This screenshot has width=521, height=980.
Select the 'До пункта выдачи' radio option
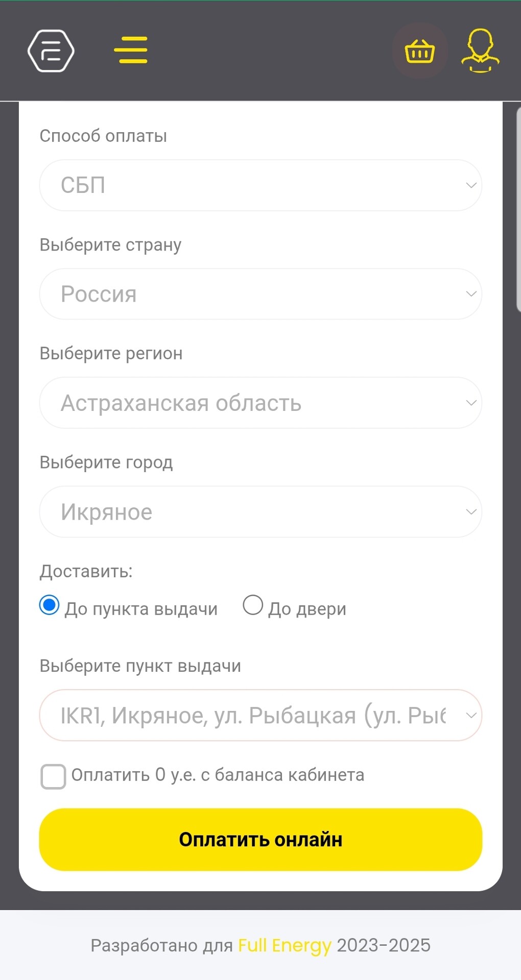[x=50, y=605]
